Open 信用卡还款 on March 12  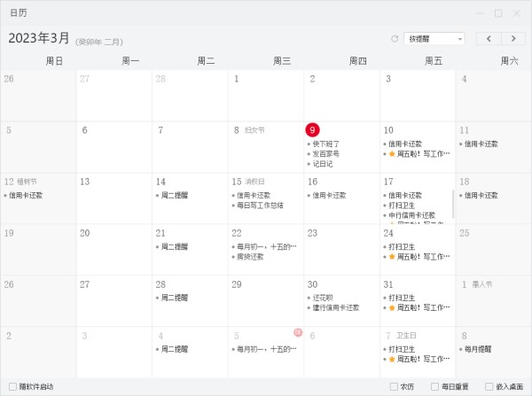click(x=26, y=195)
